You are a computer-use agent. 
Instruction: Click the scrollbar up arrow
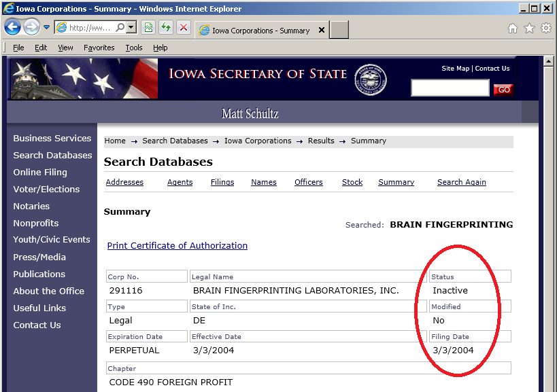[548, 61]
